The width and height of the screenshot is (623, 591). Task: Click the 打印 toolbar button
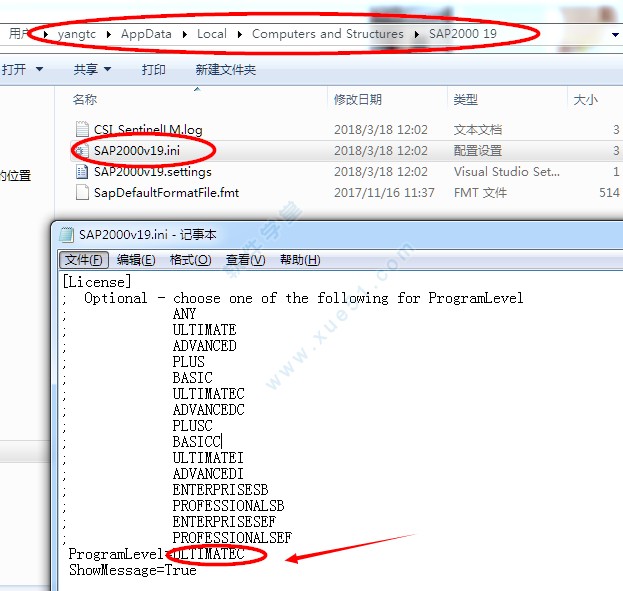154,70
